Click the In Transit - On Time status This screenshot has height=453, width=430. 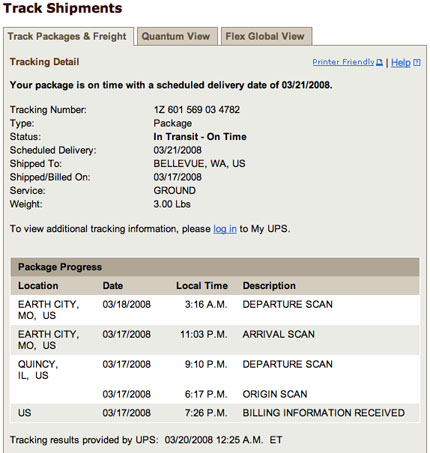pyautogui.click(x=200, y=137)
